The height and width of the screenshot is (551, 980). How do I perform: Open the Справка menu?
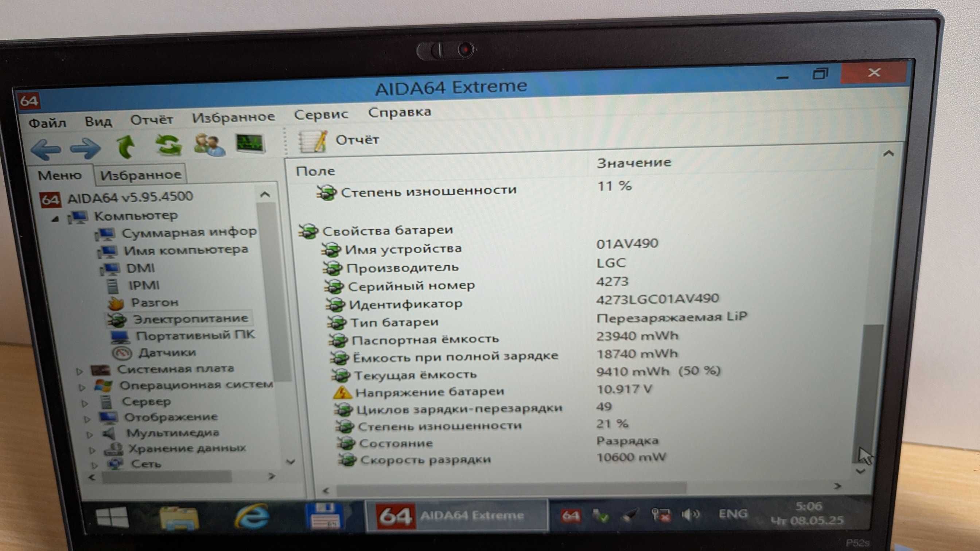pos(400,112)
